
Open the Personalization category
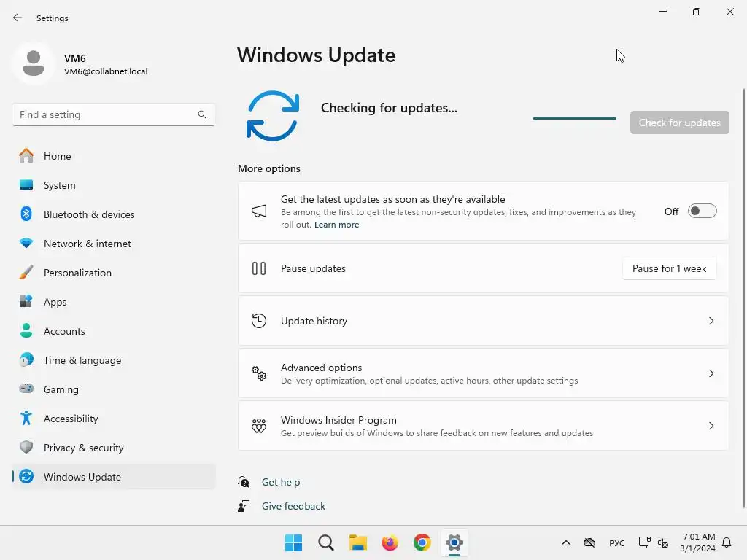tap(113, 273)
